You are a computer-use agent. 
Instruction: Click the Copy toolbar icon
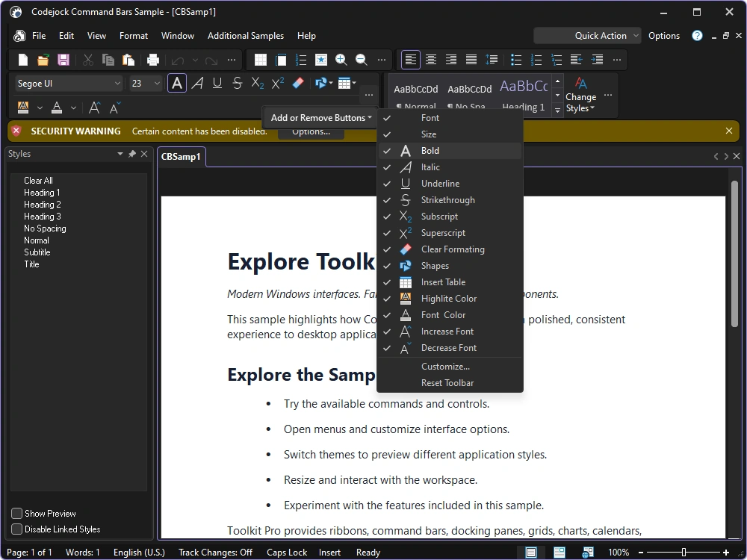(x=108, y=60)
